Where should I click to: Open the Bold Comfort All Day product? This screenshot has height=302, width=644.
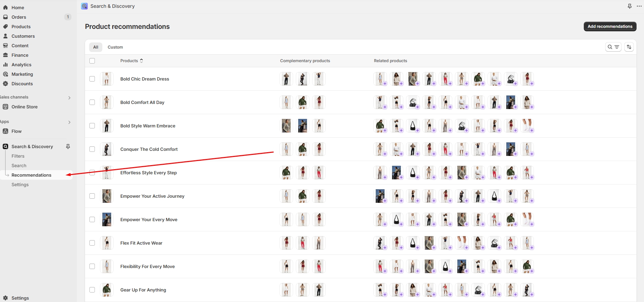pyautogui.click(x=142, y=102)
